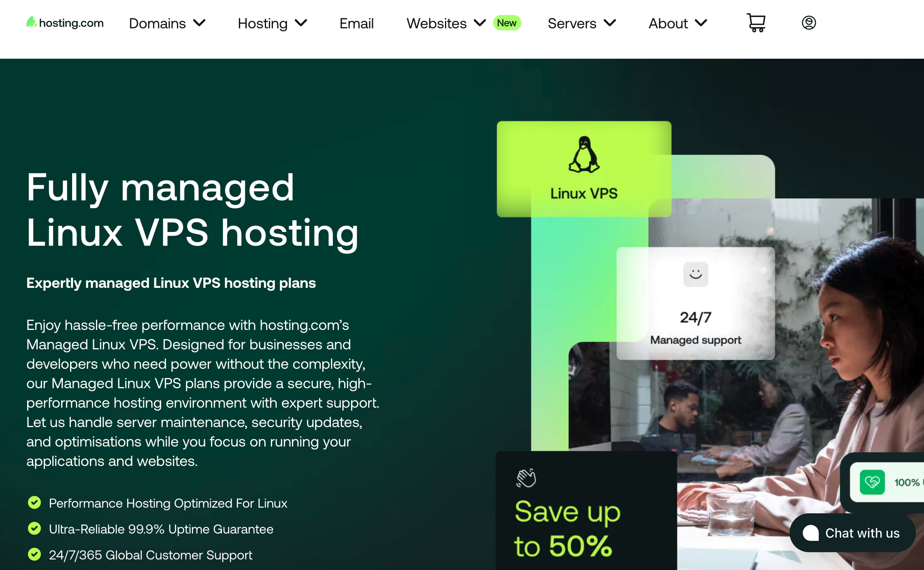The height and width of the screenshot is (570, 924).
Task: Click the green New badge
Action: (507, 23)
